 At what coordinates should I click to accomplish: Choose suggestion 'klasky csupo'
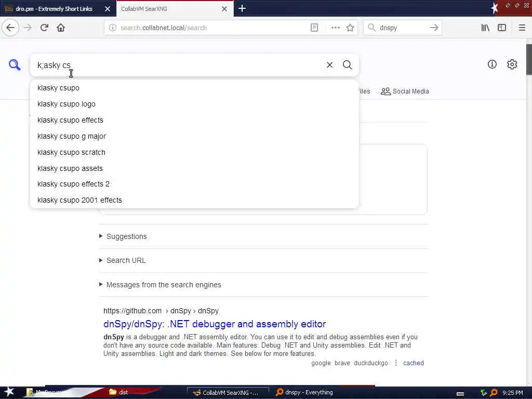coord(194,88)
